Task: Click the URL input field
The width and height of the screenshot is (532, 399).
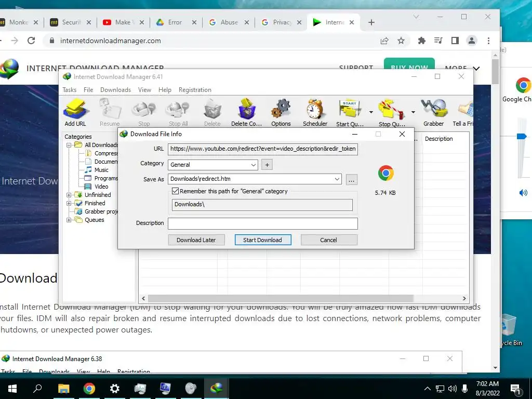Action: click(x=262, y=149)
